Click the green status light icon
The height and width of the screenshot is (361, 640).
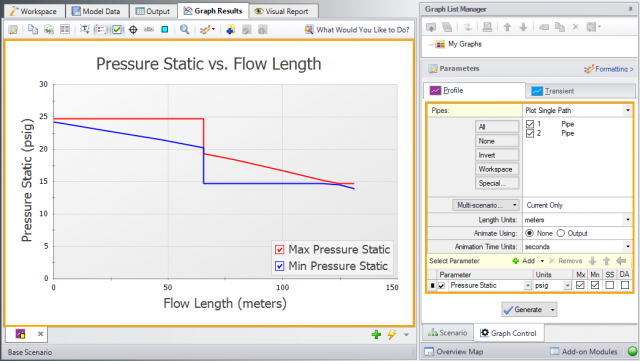[x=632, y=351]
